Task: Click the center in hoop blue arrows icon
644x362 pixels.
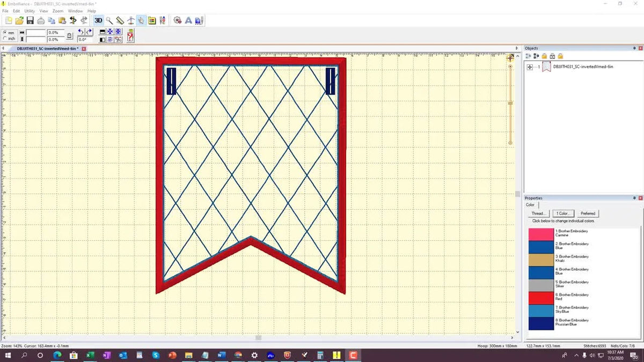Action: coord(110,32)
